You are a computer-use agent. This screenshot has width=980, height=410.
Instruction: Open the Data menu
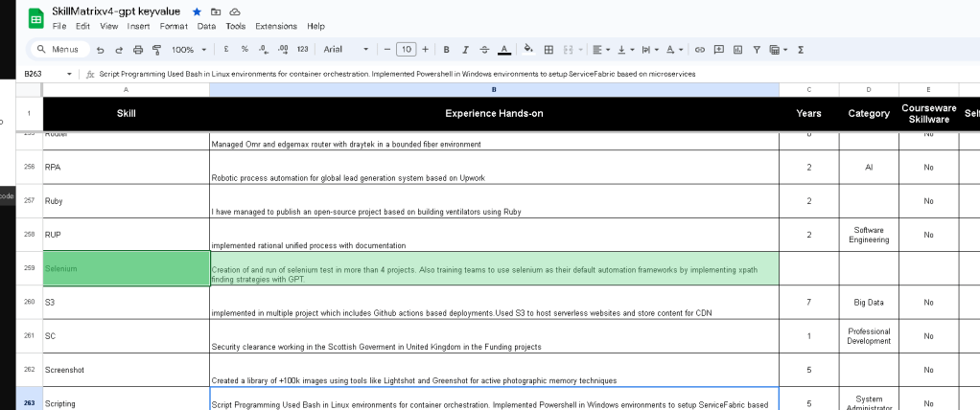(206, 26)
